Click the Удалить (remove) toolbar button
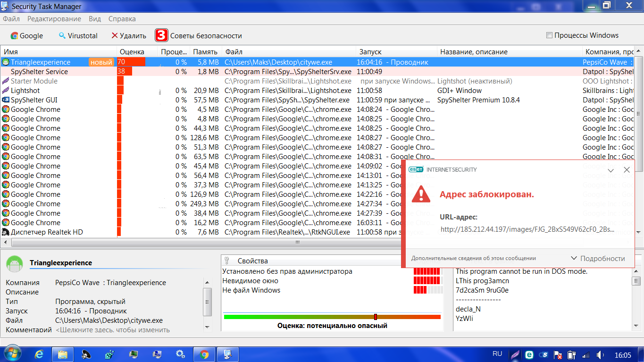The height and width of the screenshot is (362, 644). pyautogui.click(x=129, y=35)
